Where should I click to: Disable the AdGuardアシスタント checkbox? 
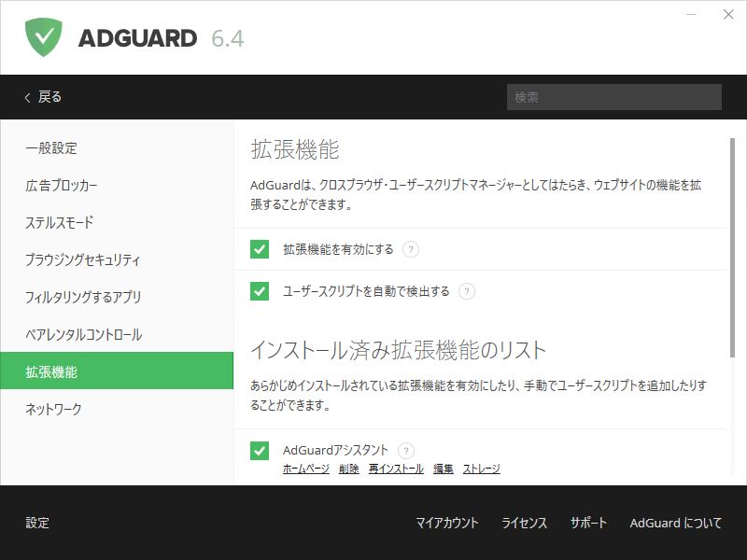pos(260,451)
